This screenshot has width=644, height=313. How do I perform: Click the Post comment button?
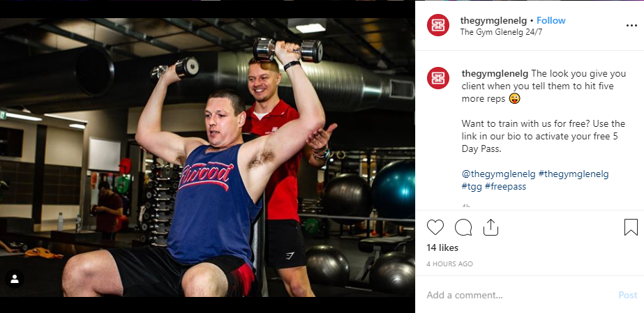tap(627, 295)
